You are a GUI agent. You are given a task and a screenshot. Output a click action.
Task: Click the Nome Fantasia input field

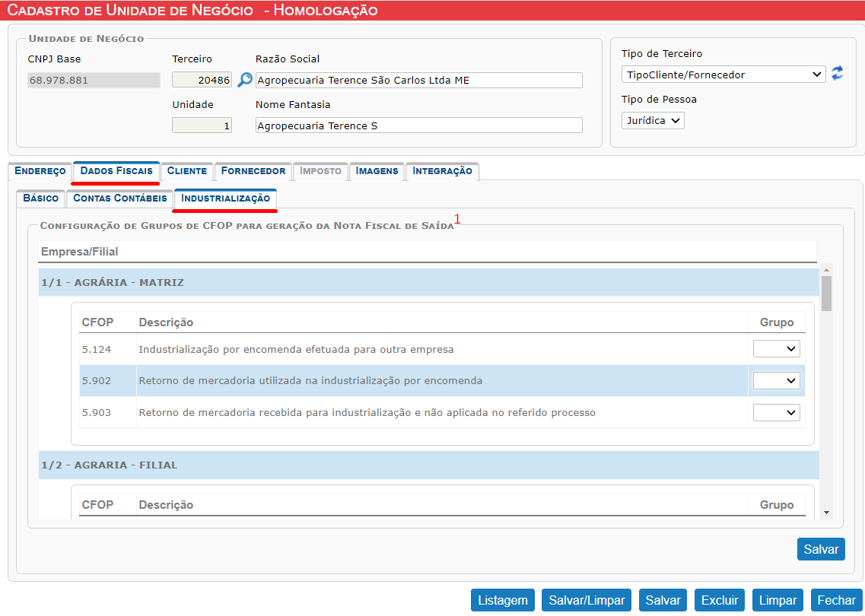pos(418,125)
